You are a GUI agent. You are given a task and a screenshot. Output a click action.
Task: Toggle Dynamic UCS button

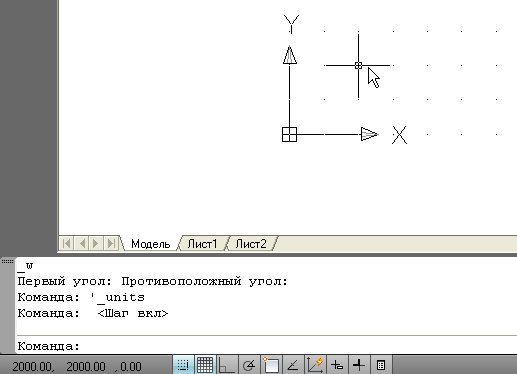coord(315,365)
